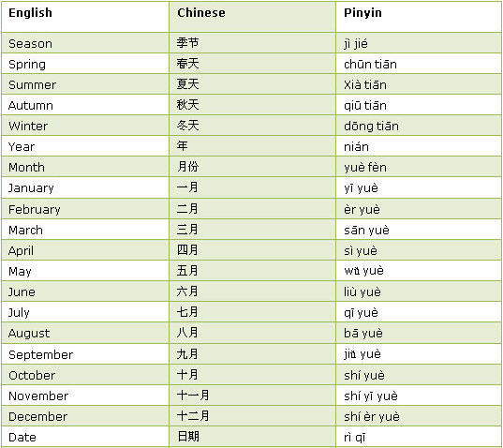Click the Chinese column header

201,13
